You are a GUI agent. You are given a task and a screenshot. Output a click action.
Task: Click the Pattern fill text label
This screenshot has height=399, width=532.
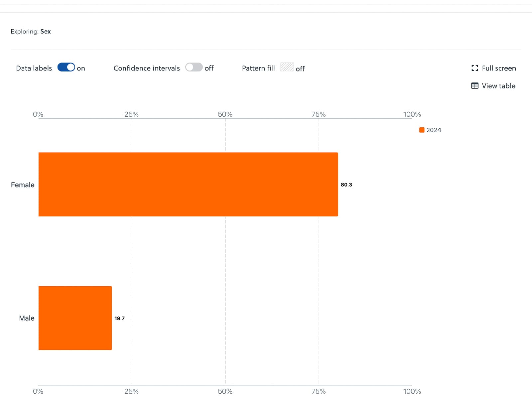tap(258, 68)
